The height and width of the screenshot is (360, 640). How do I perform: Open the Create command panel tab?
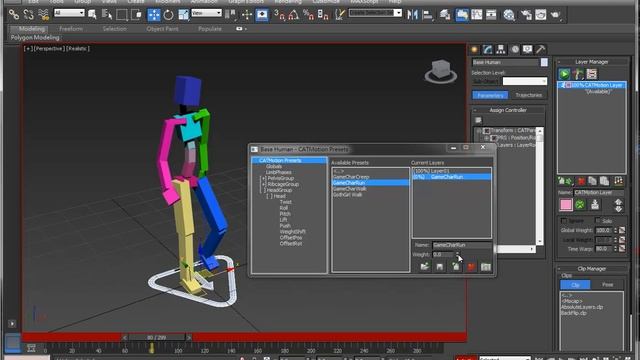pos(474,49)
